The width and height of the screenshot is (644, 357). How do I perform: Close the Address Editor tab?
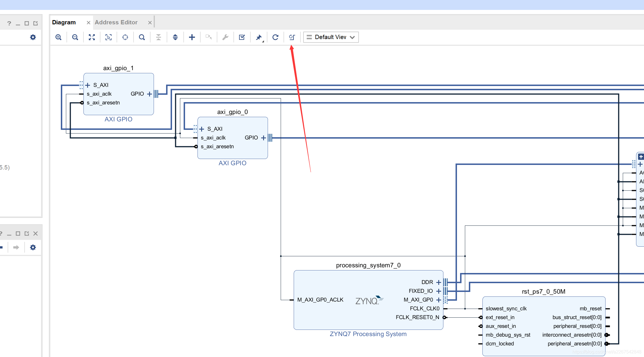click(x=150, y=23)
